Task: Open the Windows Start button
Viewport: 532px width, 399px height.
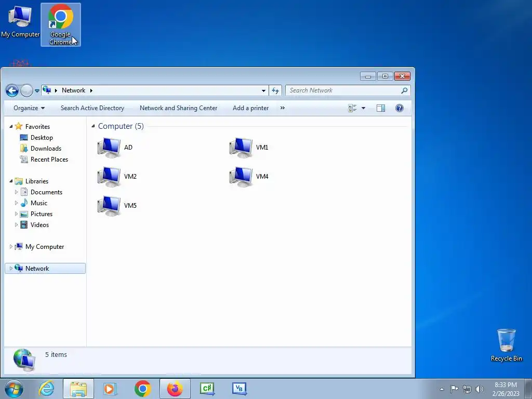Action: [14, 389]
